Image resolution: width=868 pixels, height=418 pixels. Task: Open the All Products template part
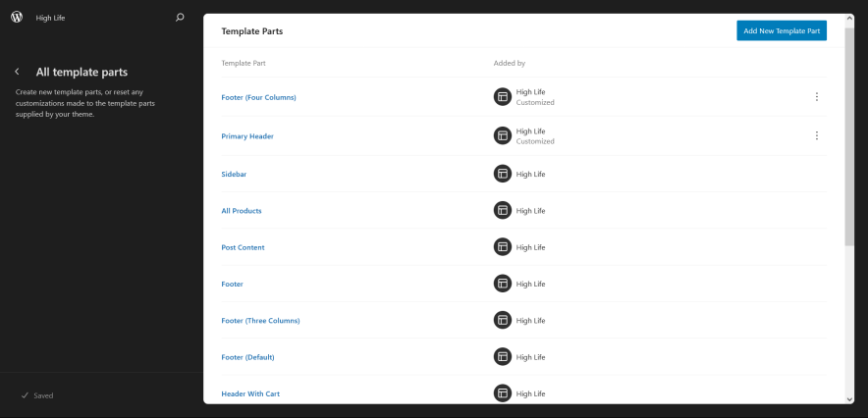coord(242,211)
